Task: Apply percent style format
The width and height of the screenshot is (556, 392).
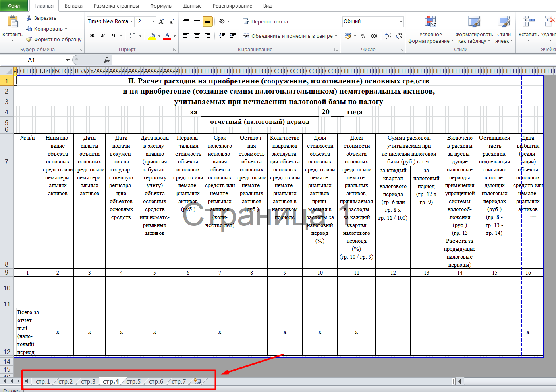Action: [x=363, y=36]
